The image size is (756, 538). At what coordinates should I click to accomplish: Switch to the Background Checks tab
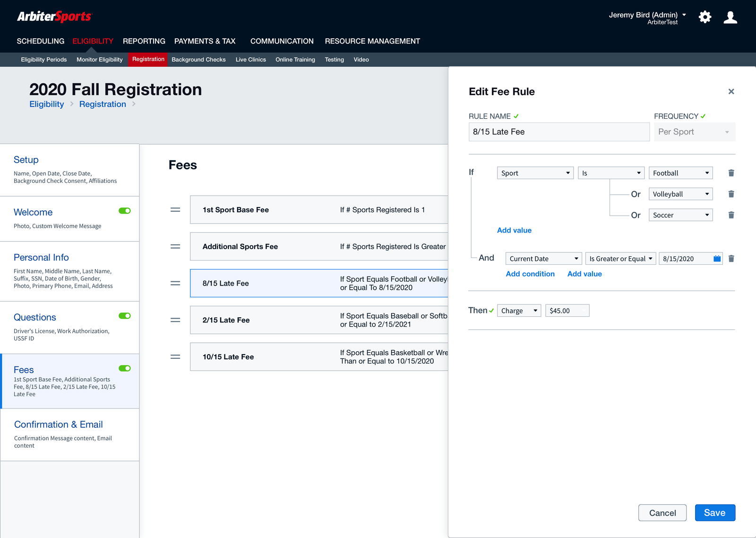[198, 60]
